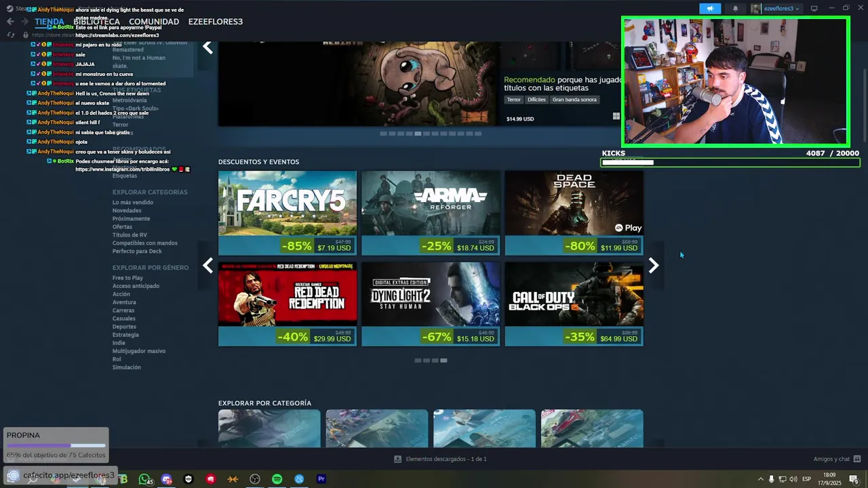868x488 pixels.
Task: Click the Perfecto para Deck link
Action: click(137, 251)
